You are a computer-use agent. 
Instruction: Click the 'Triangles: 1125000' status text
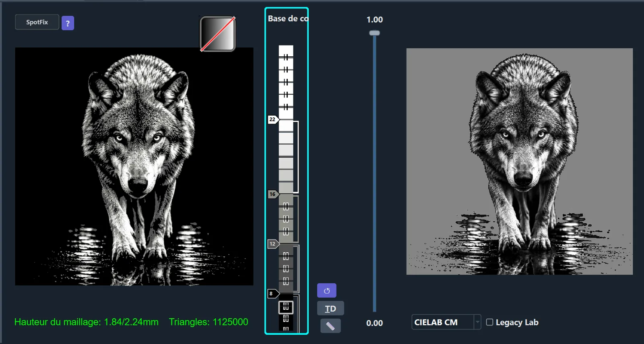[208, 322]
